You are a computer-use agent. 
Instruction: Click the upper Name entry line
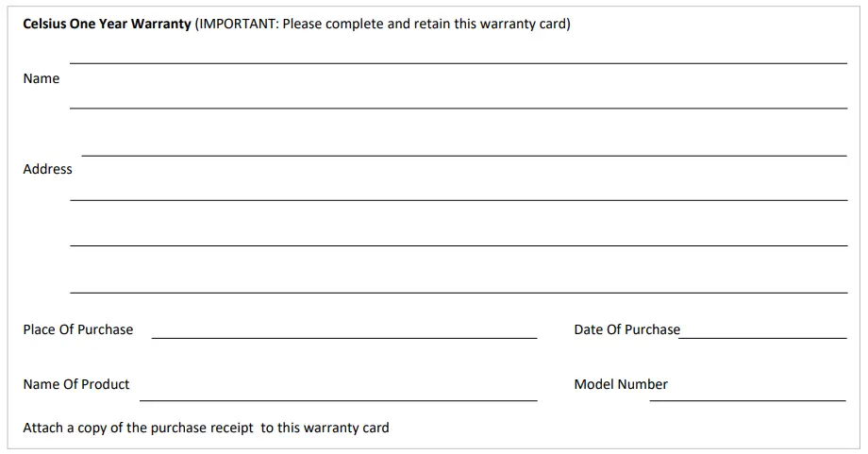(459, 62)
